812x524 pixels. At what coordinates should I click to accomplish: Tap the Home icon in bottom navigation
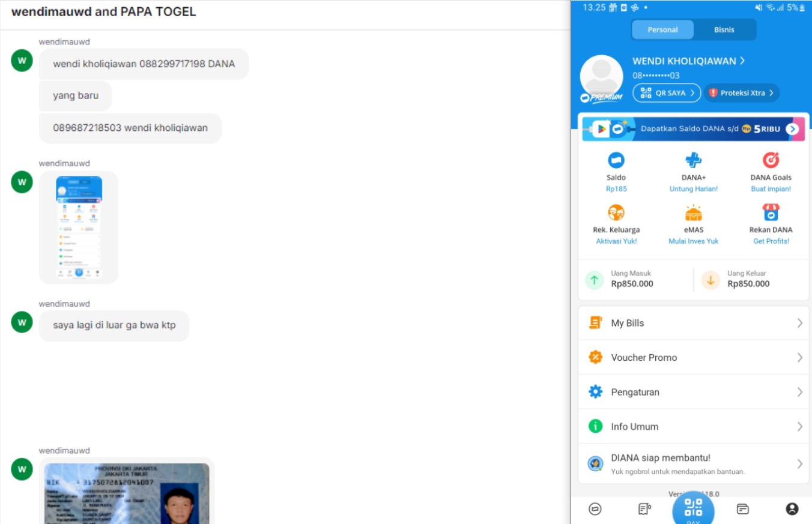pyautogui.click(x=595, y=509)
